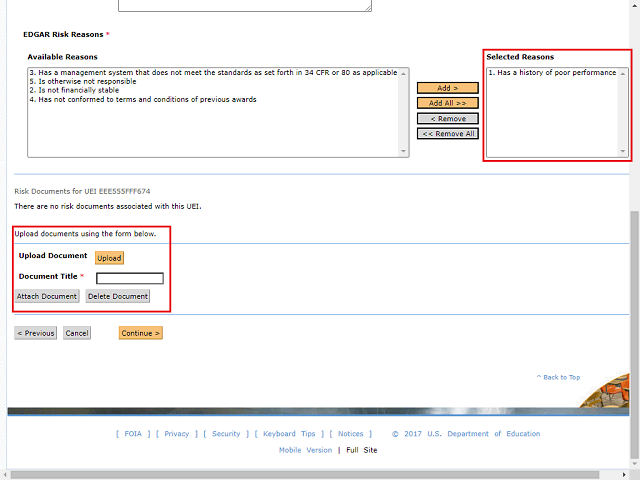This screenshot has height=480, width=640.
Task: Open the Notices footer link
Action: (351, 433)
